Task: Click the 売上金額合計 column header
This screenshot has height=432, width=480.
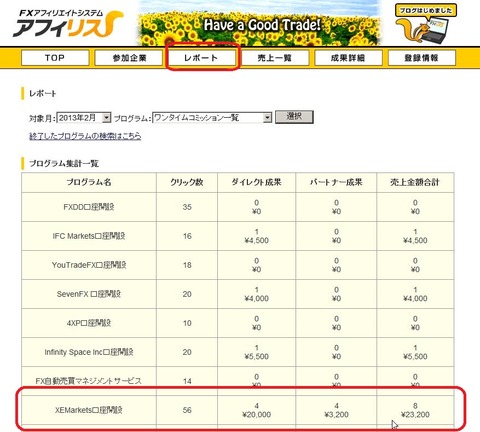Action: [x=415, y=182]
